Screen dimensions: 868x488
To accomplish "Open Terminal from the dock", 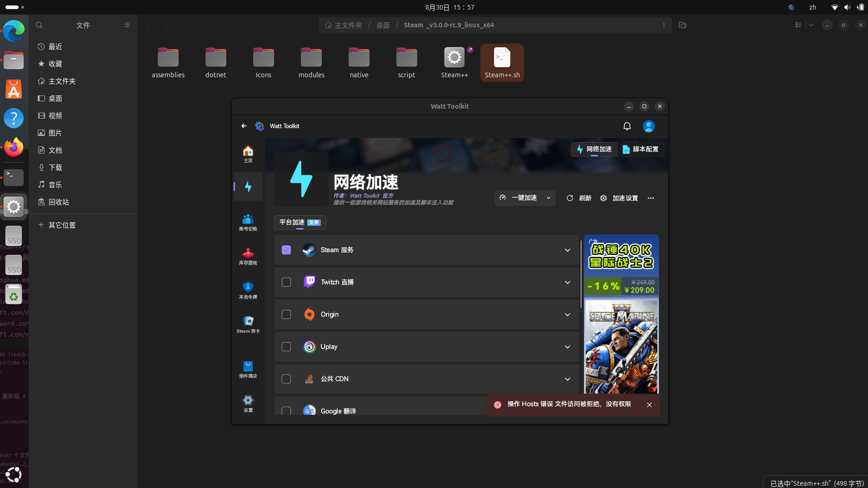I will tap(14, 177).
